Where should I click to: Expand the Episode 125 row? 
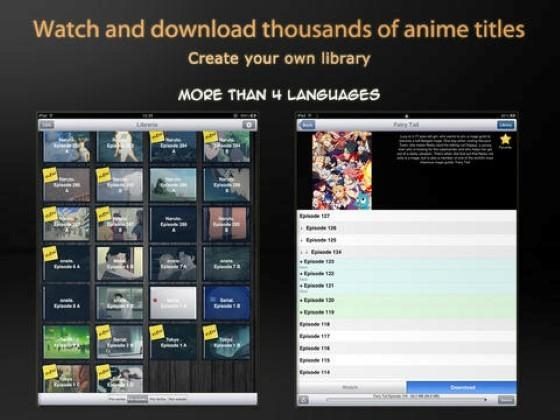point(406,240)
